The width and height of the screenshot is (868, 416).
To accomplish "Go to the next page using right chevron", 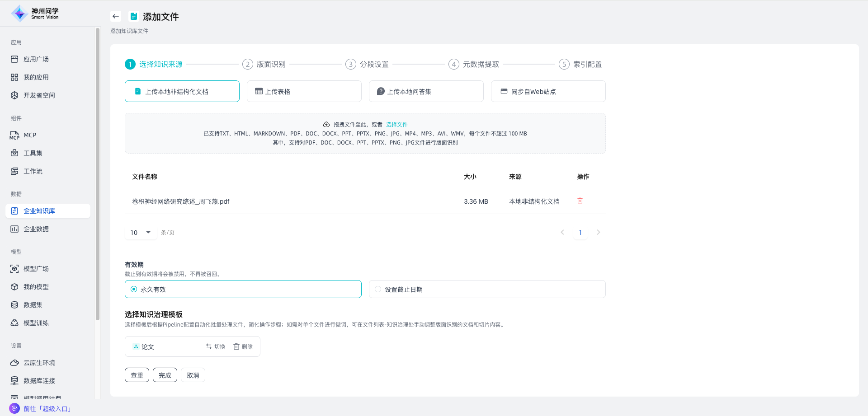I will click(599, 232).
